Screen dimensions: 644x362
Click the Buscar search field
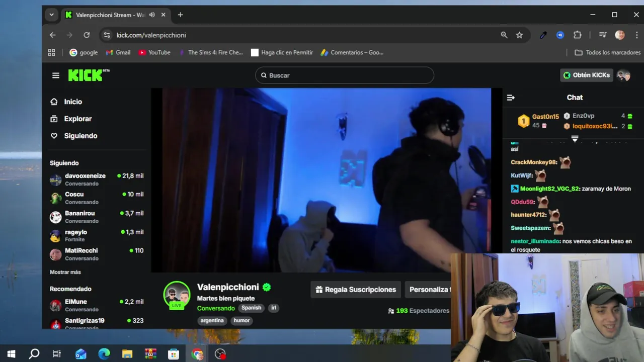(x=344, y=75)
